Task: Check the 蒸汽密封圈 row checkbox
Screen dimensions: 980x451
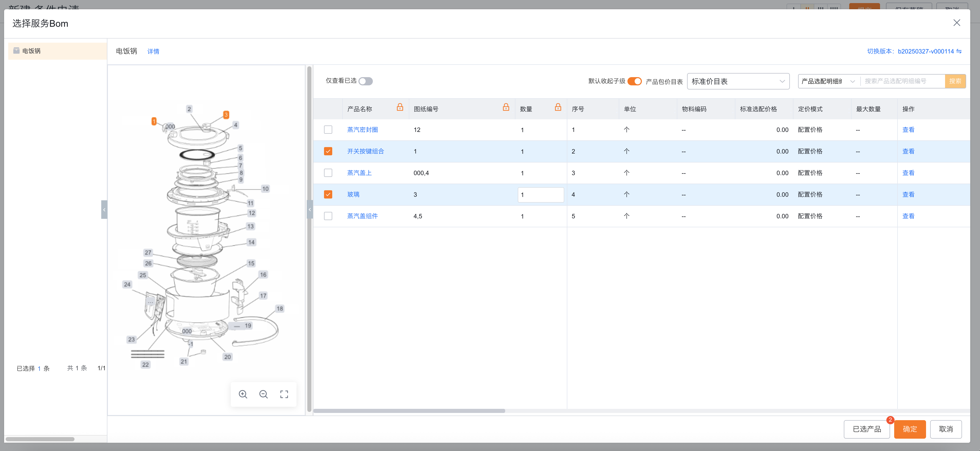Action: coord(328,130)
